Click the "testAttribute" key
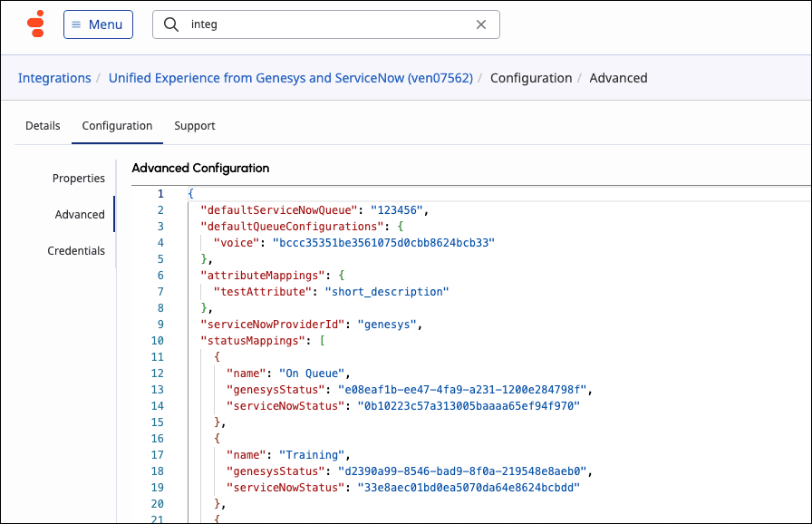This screenshot has width=812, height=524. tap(263, 292)
